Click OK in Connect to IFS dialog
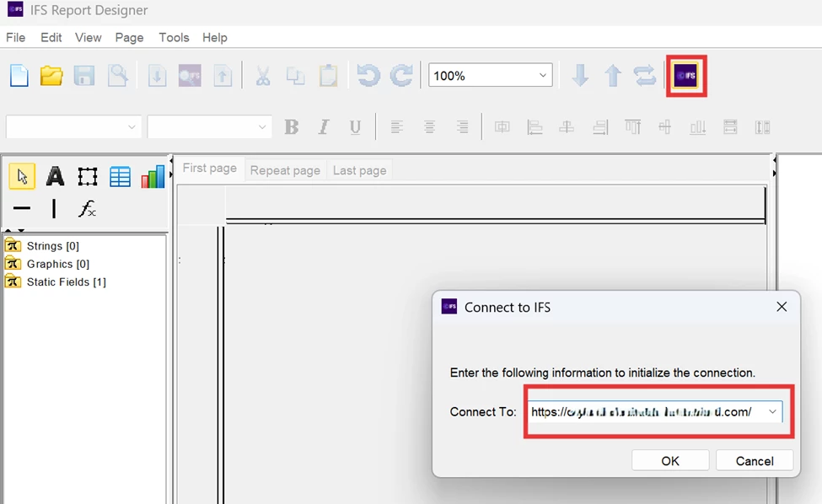 [670, 461]
